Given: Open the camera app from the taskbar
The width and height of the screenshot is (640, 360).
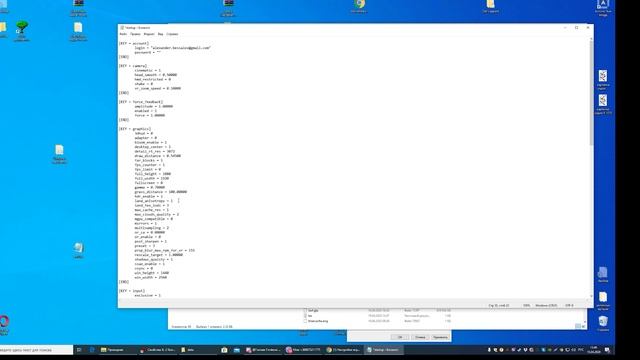Looking at the screenshot, I should [x=224, y=350].
